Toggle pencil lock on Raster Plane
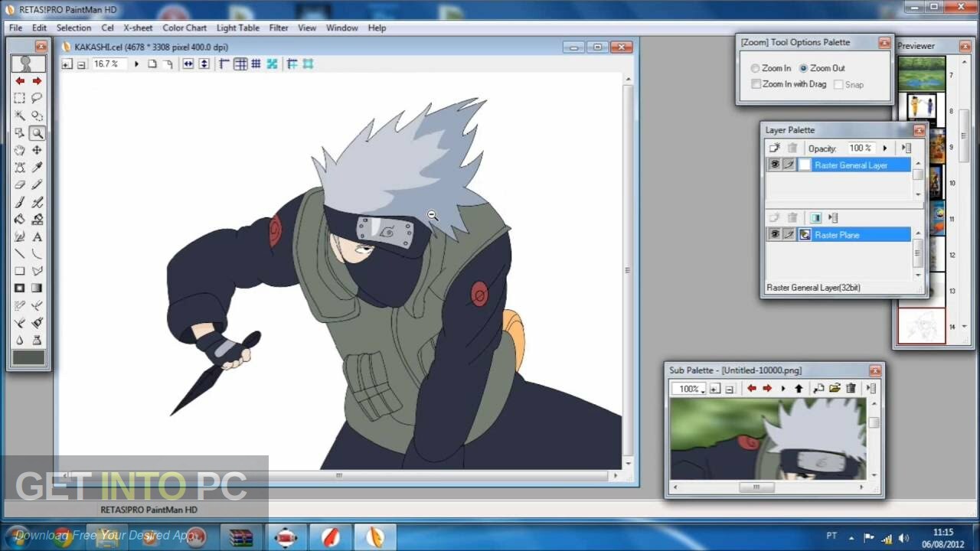 point(789,235)
